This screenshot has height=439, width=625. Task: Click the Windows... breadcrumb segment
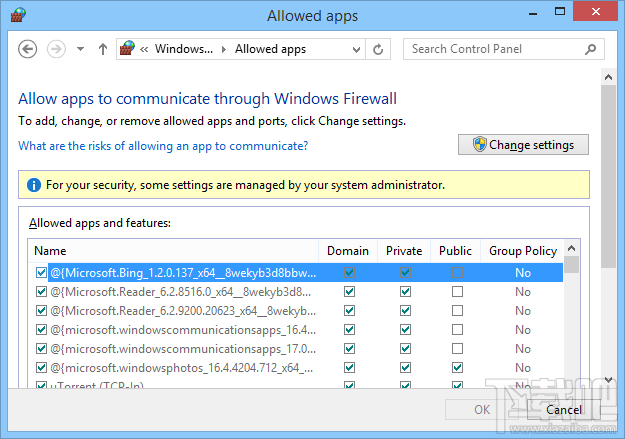coord(184,49)
